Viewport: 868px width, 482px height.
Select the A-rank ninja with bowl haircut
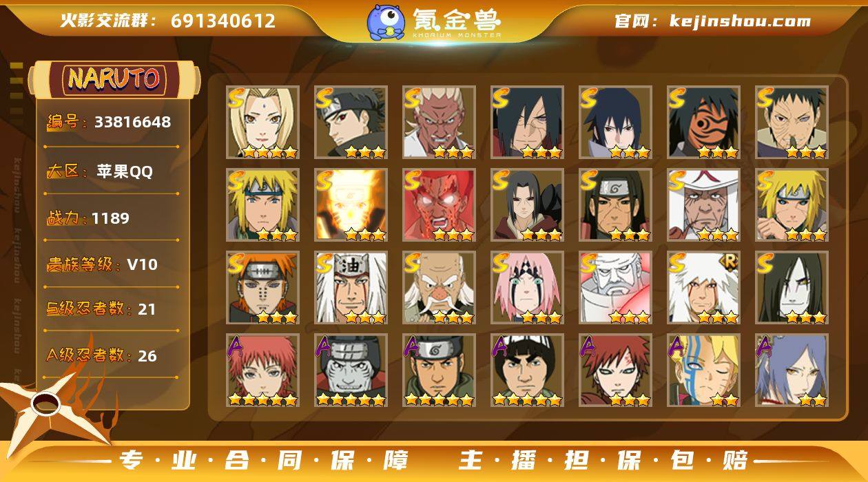click(527, 370)
